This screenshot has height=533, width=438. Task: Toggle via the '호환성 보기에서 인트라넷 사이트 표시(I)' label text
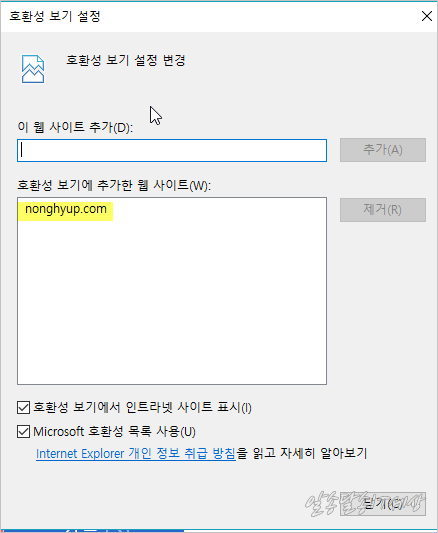coord(142,407)
